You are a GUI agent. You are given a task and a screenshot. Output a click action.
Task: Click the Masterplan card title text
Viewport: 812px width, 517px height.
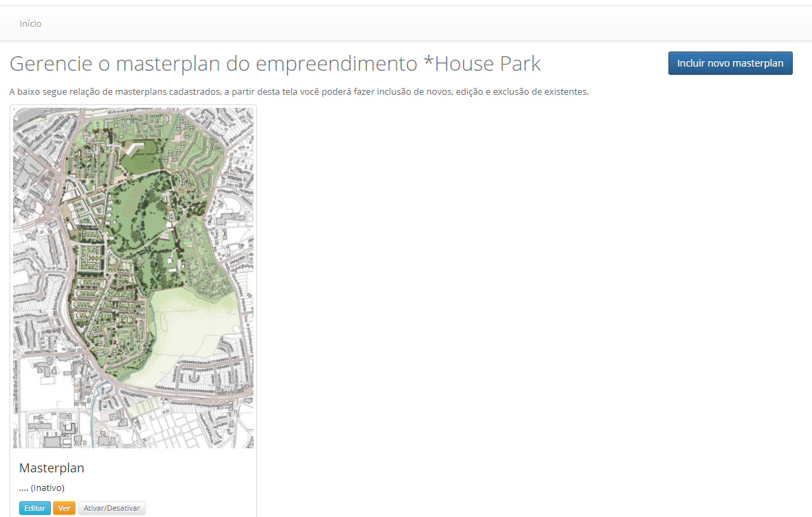pos(52,468)
